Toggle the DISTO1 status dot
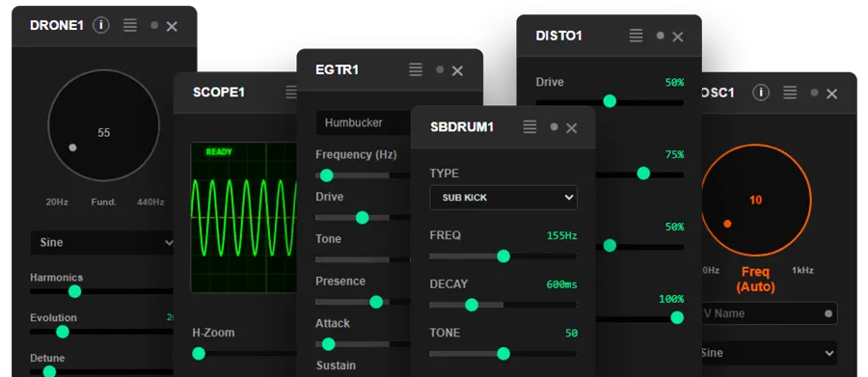The image size is (868, 377). tap(661, 36)
